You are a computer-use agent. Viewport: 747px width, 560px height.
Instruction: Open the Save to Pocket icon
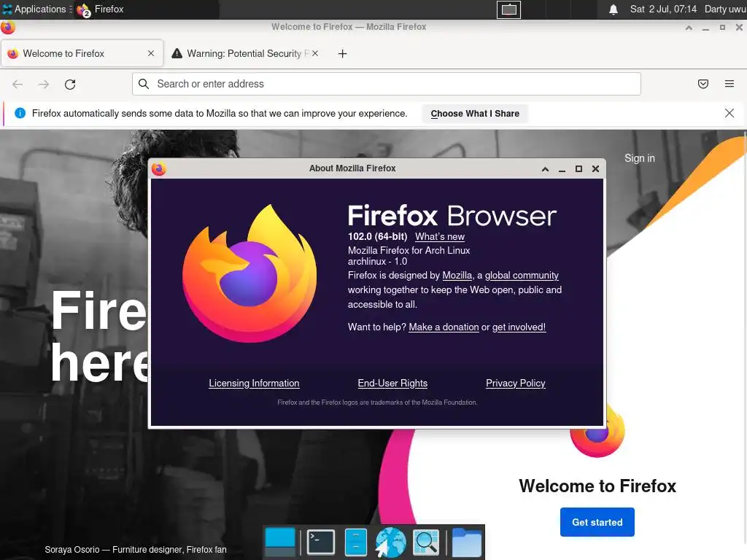click(x=703, y=84)
